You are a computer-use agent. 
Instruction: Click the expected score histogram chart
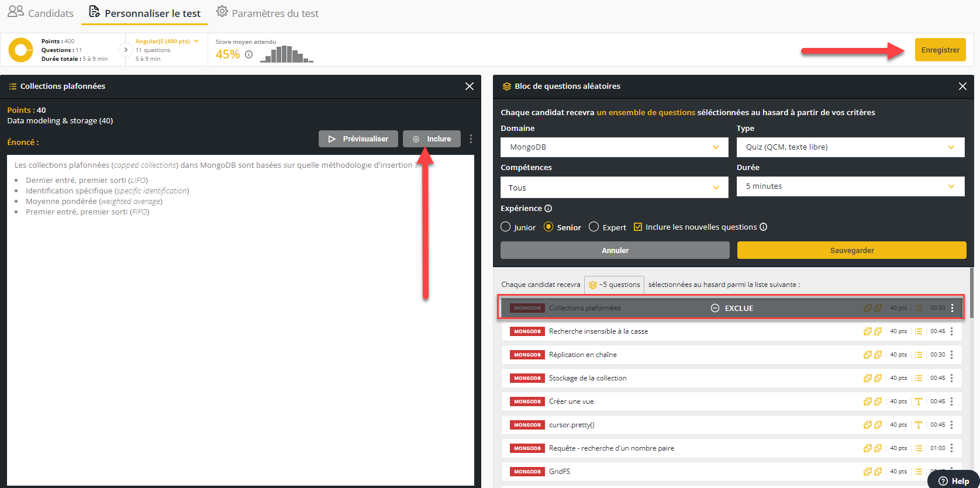click(x=287, y=54)
